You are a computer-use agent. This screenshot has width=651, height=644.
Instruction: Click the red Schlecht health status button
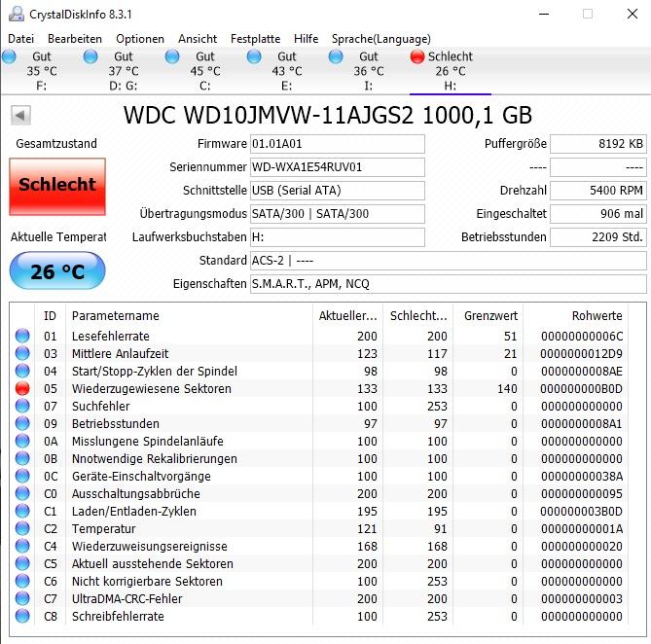coord(57,187)
